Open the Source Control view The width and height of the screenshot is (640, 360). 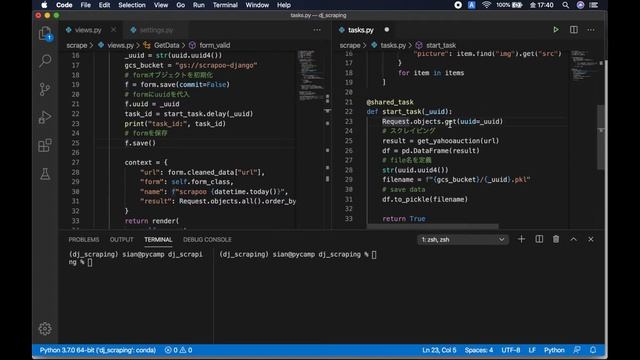pyautogui.click(x=45, y=89)
